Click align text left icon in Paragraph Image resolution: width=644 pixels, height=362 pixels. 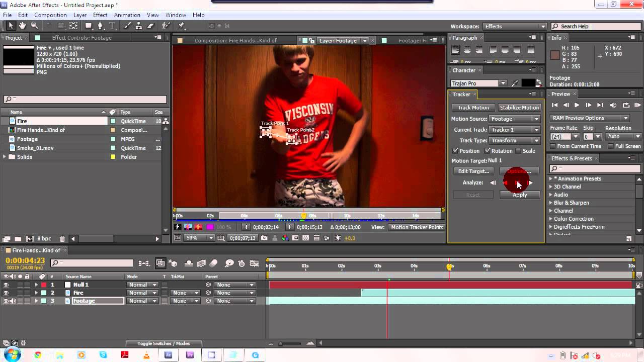click(x=455, y=50)
